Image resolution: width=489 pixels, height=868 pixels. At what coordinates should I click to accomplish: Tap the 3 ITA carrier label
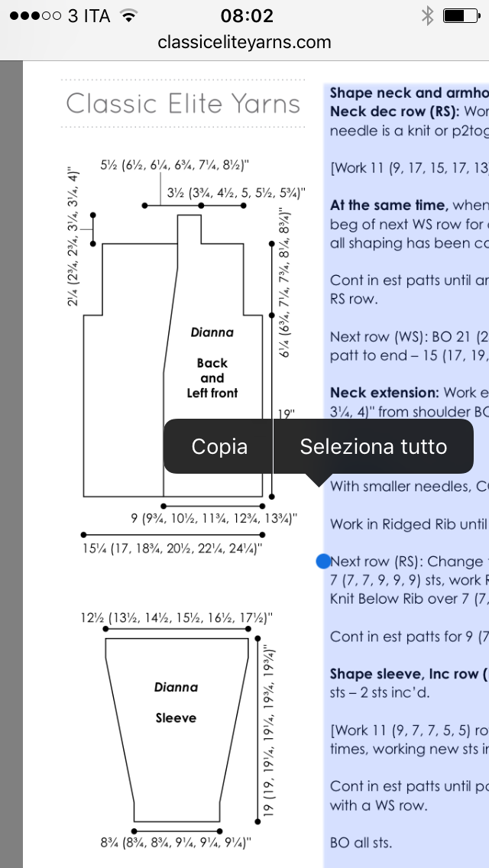click(x=88, y=16)
